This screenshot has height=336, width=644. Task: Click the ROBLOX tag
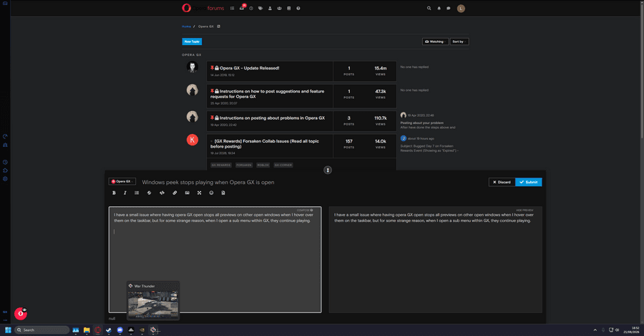pos(263,165)
